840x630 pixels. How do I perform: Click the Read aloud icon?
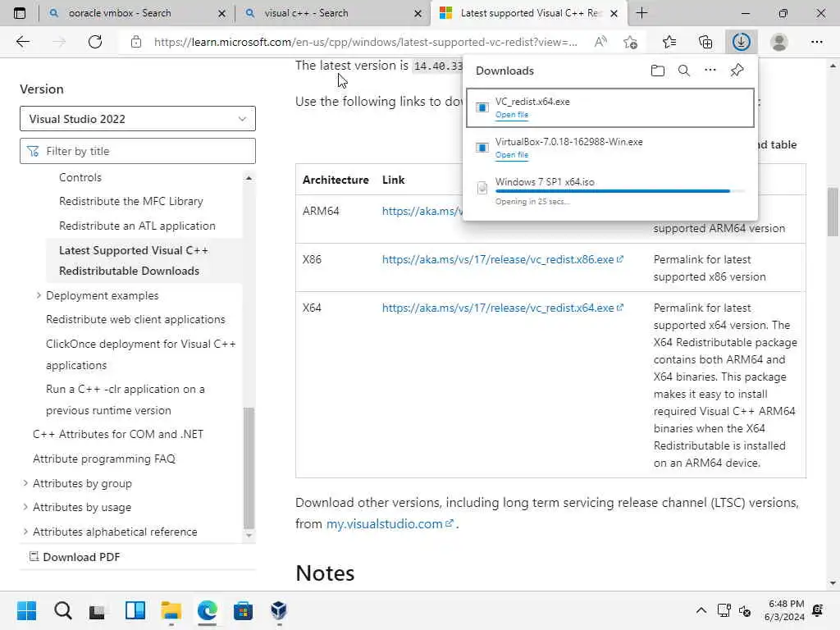[x=600, y=42]
